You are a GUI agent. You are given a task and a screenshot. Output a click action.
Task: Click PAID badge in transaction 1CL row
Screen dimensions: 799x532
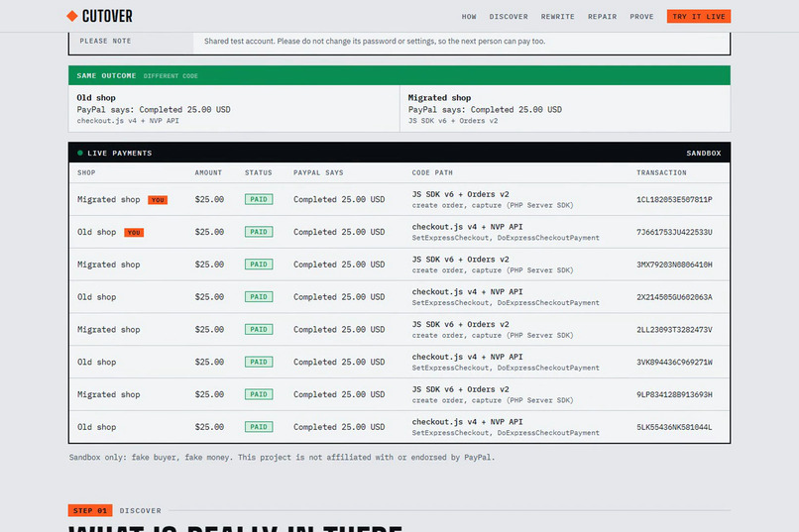pos(259,199)
